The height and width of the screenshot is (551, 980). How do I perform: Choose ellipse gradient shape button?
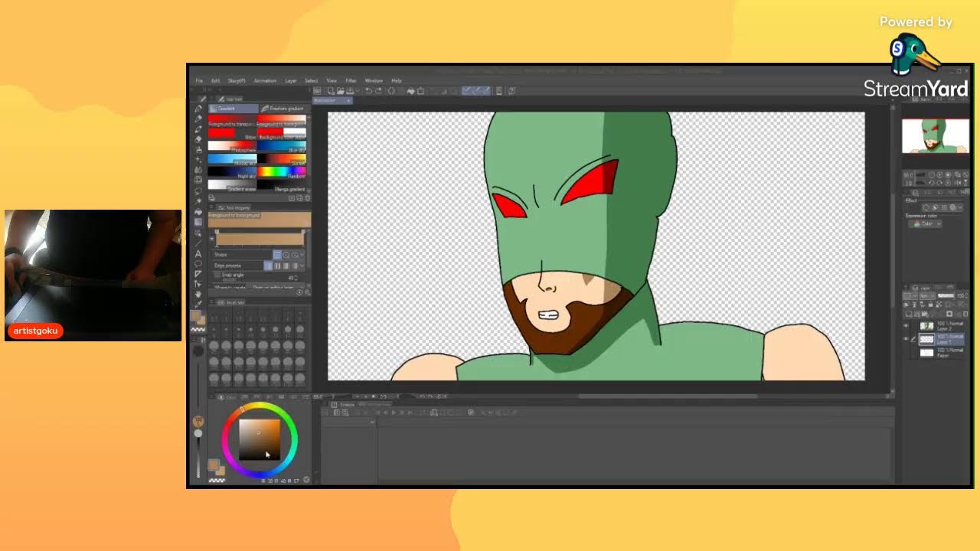click(x=295, y=255)
